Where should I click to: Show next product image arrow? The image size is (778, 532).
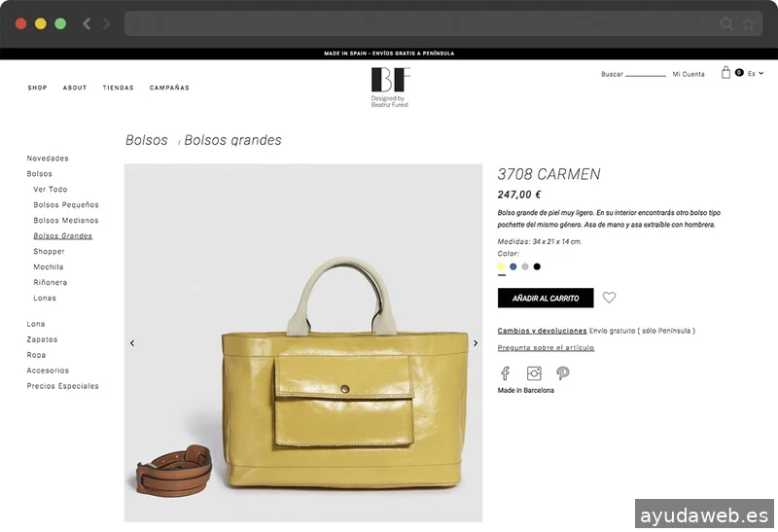[476, 343]
